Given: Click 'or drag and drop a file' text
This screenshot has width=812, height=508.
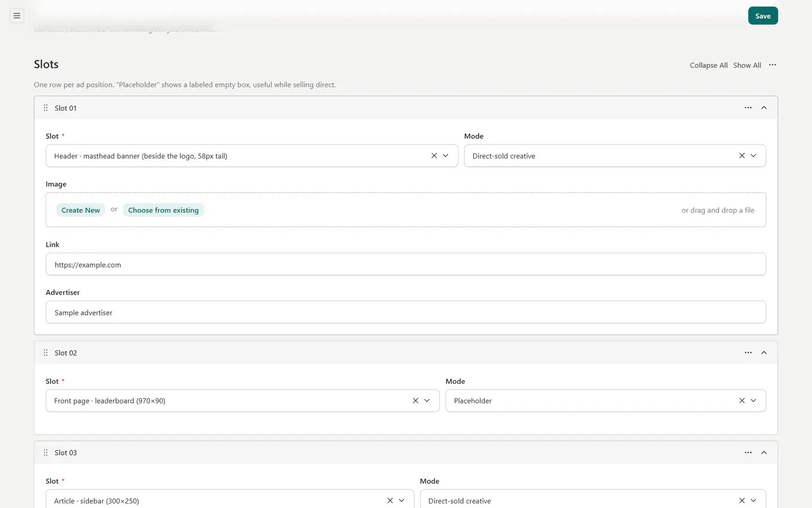Looking at the screenshot, I should coord(718,210).
